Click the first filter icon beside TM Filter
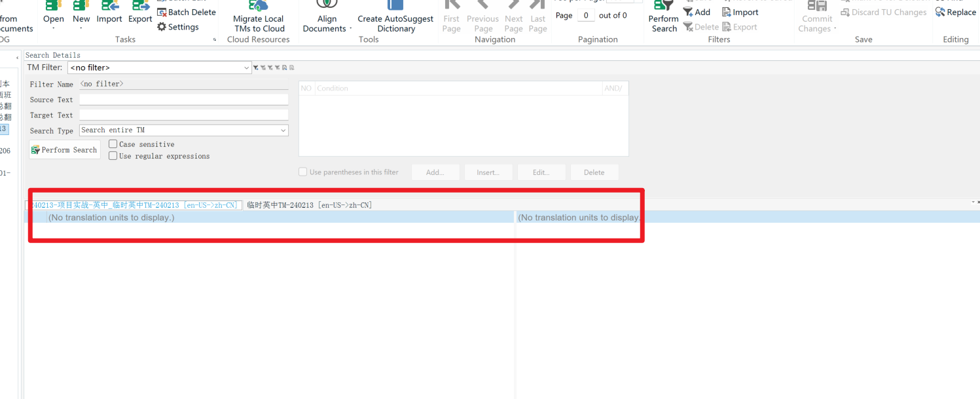This screenshot has width=980, height=399. coord(255,67)
